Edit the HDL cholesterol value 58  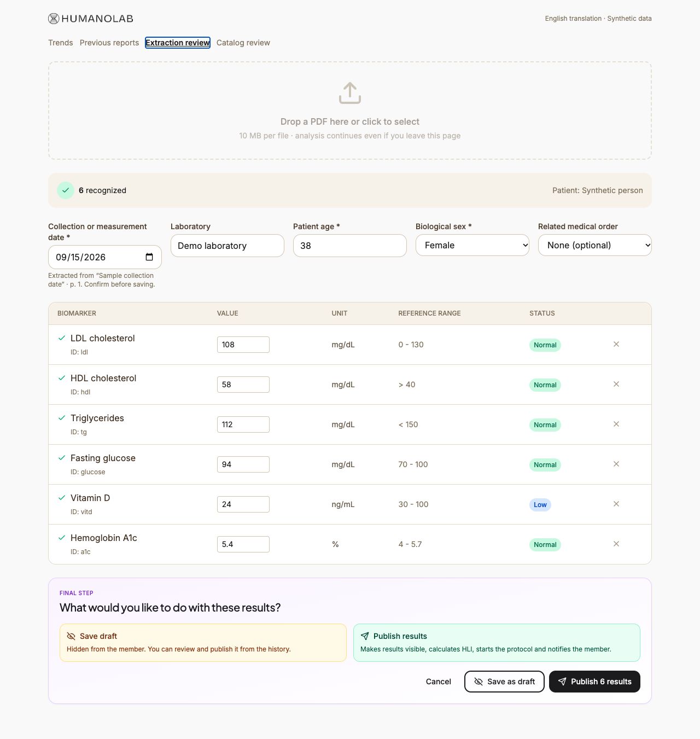coord(243,385)
